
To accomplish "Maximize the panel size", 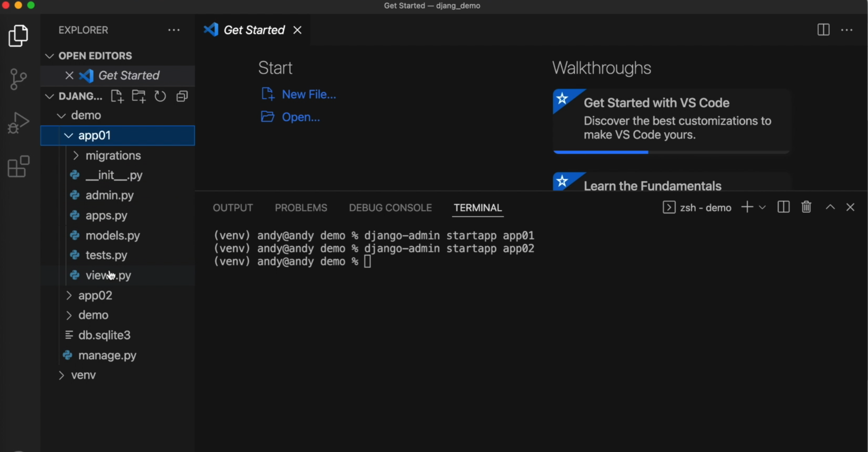I will 830,207.
